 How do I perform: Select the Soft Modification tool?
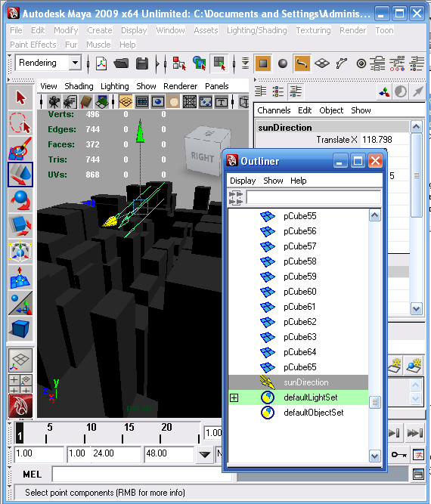(x=20, y=277)
